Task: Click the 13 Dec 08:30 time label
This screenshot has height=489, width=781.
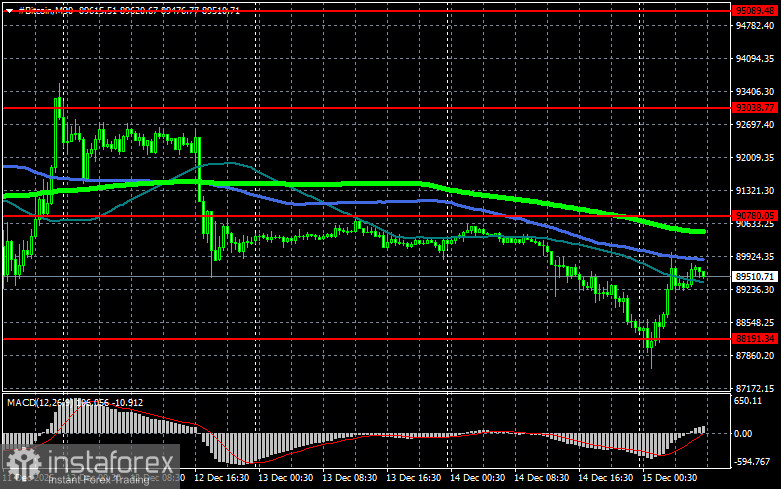Action: click(349, 478)
